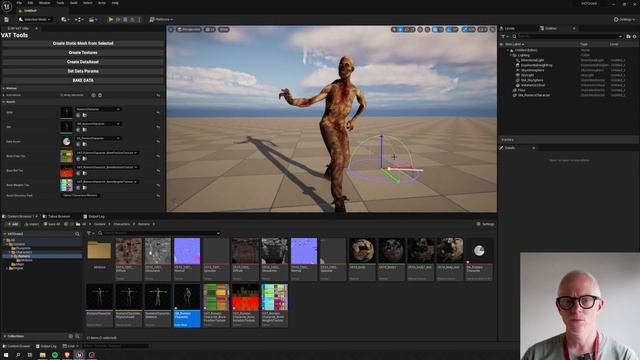Image resolution: width=640 pixels, height=360 pixels.
Task: Reset the Bone Pos Tex property
Action: click(158, 156)
